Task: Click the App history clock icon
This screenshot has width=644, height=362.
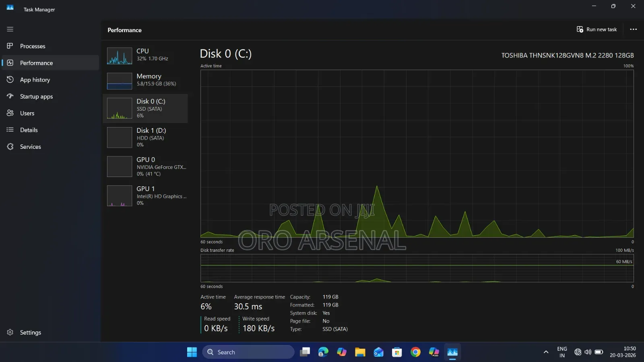Action: click(x=10, y=80)
